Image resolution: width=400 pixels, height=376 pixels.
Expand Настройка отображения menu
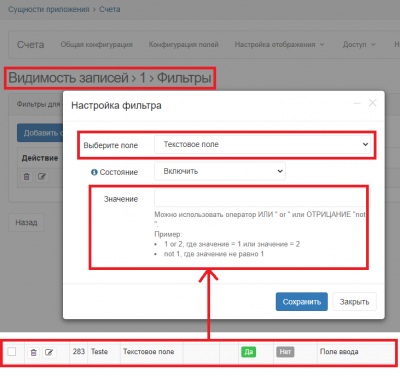click(x=279, y=44)
